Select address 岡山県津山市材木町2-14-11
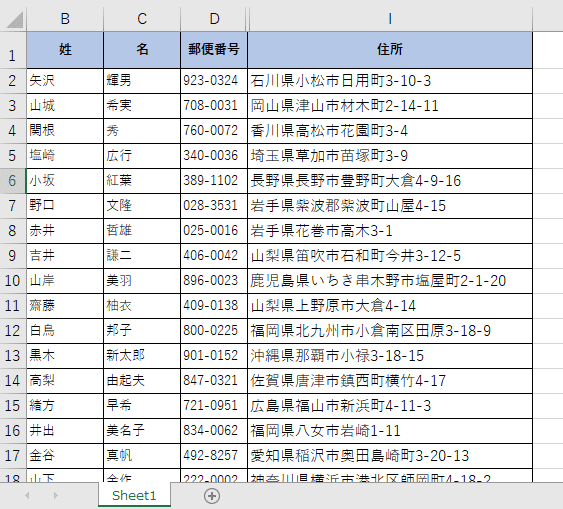The image size is (563, 509). tap(390, 106)
